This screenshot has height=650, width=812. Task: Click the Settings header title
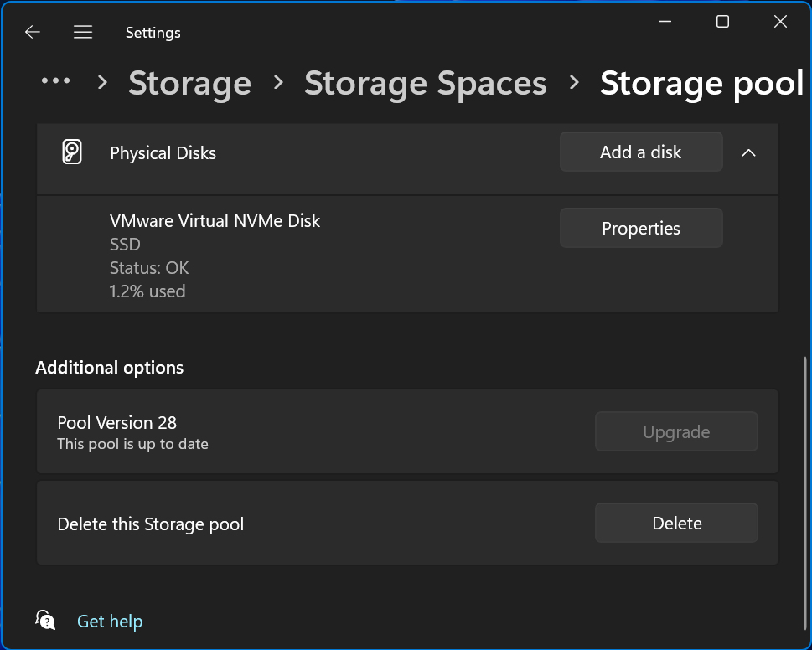pos(153,32)
